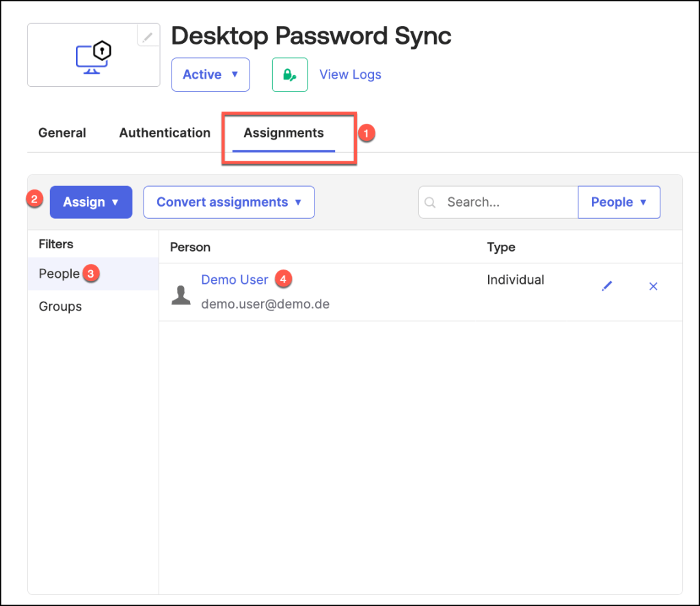Viewport: 700px width, 606px height.
Task: Click the avatar icon next to Demo User
Action: 181,295
